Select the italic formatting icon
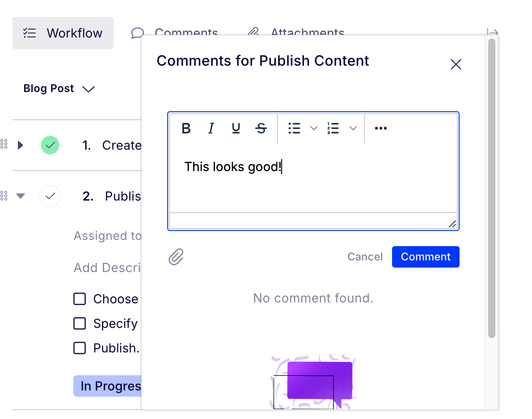This screenshot has height=419, width=532. point(211,129)
